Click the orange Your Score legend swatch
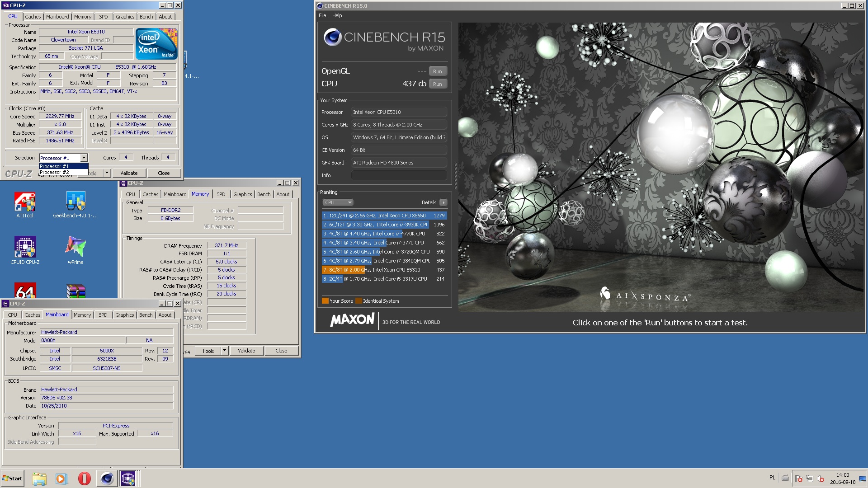Viewport: 868px width, 488px height. click(325, 301)
